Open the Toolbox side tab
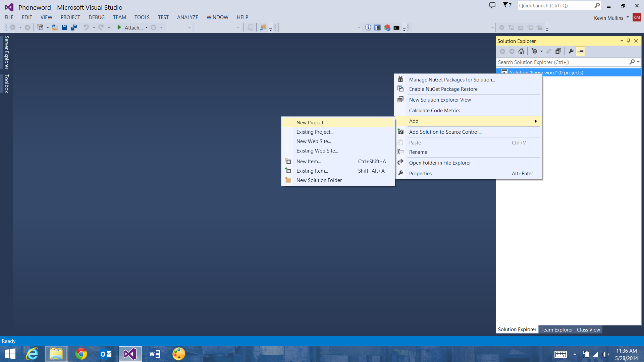The height and width of the screenshot is (362, 644). point(6,83)
